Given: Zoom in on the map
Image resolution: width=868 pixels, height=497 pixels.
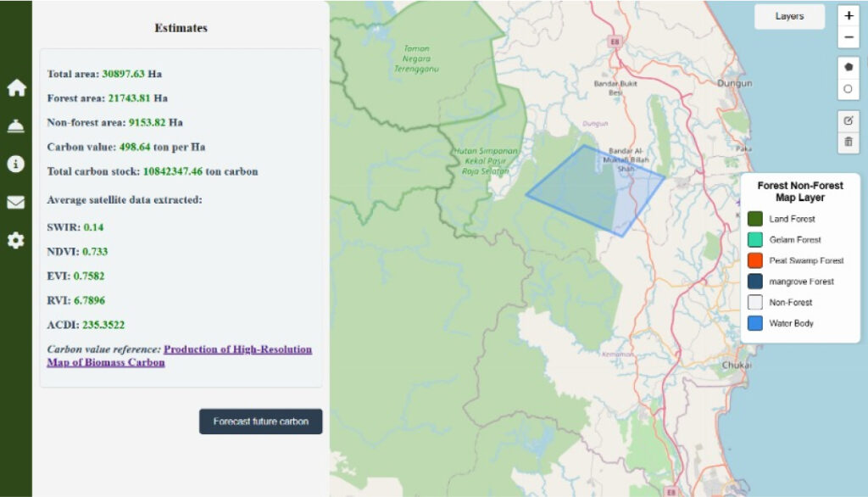Looking at the screenshot, I should click(848, 16).
